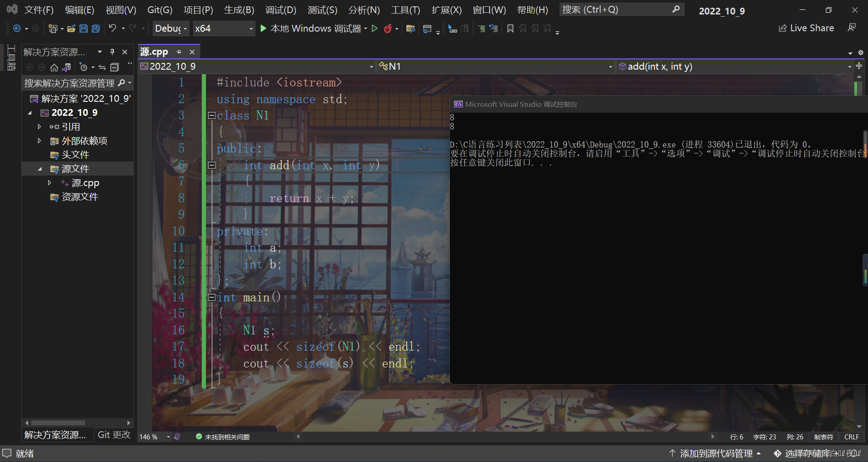Select the 资源文件 folder
868x462 pixels.
click(75, 197)
